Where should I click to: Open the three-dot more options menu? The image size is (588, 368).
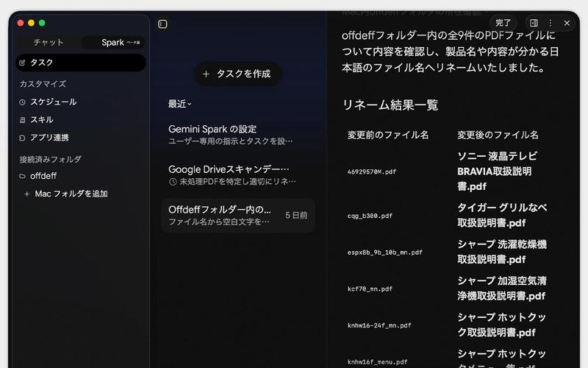tap(550, 23)
